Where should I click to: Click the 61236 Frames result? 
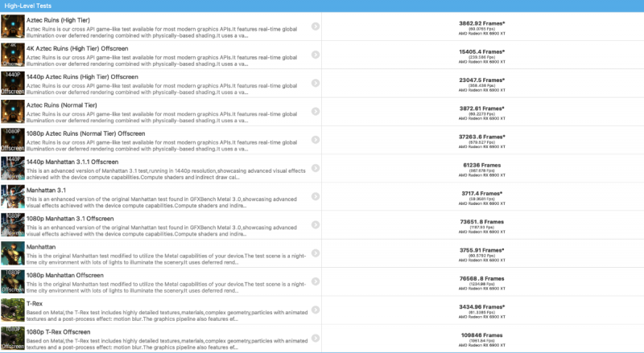pyautogui.click(x=481, y=165)
